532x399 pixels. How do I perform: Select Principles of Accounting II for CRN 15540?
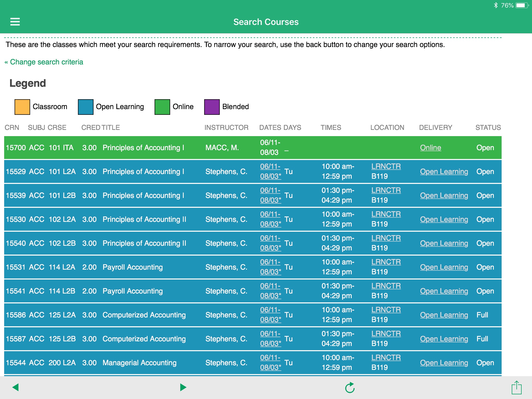pos(144,243)
